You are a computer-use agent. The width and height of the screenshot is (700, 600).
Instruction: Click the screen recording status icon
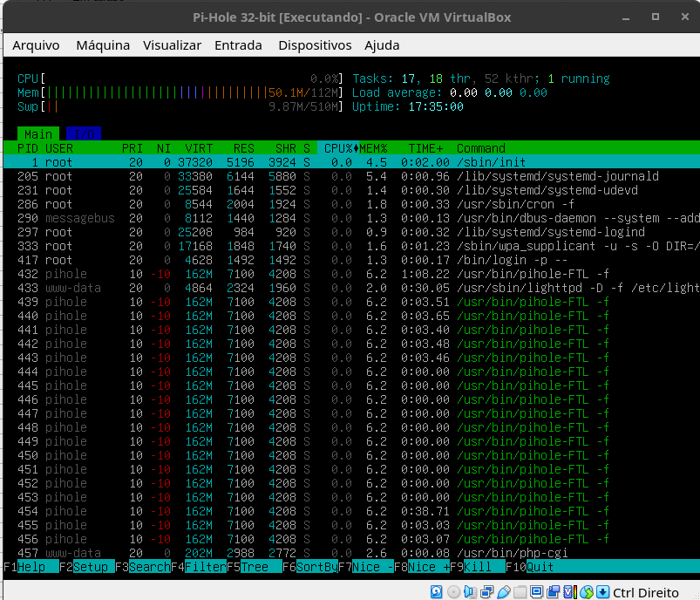(554, 592)
